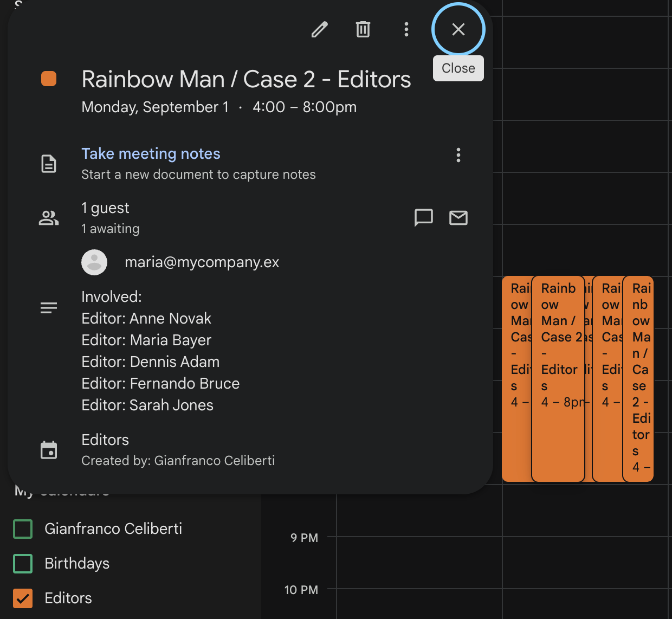Toggle the Birthdays calendar checkbox
Screen dimensions: 672x619
point(23,563)
